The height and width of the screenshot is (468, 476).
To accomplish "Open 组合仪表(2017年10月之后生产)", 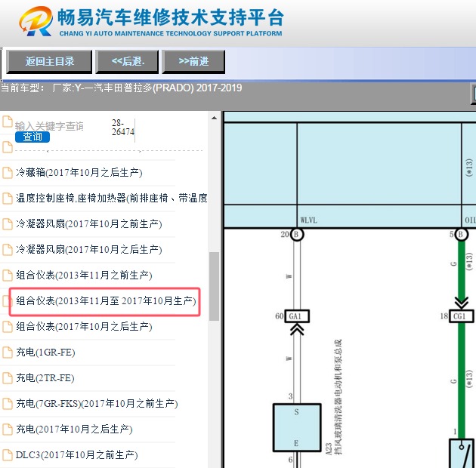I will [84, 327].
